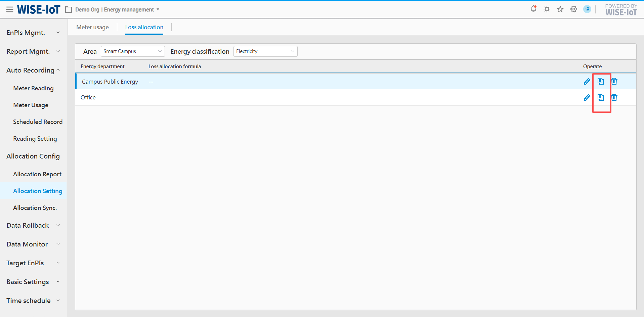
Task: Open the notification bell alerts
Action: point(533,9)
